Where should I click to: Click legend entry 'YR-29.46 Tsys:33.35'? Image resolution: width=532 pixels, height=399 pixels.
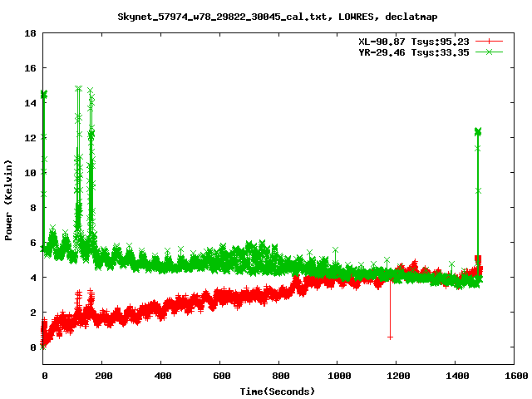click(x=414, y=52)
